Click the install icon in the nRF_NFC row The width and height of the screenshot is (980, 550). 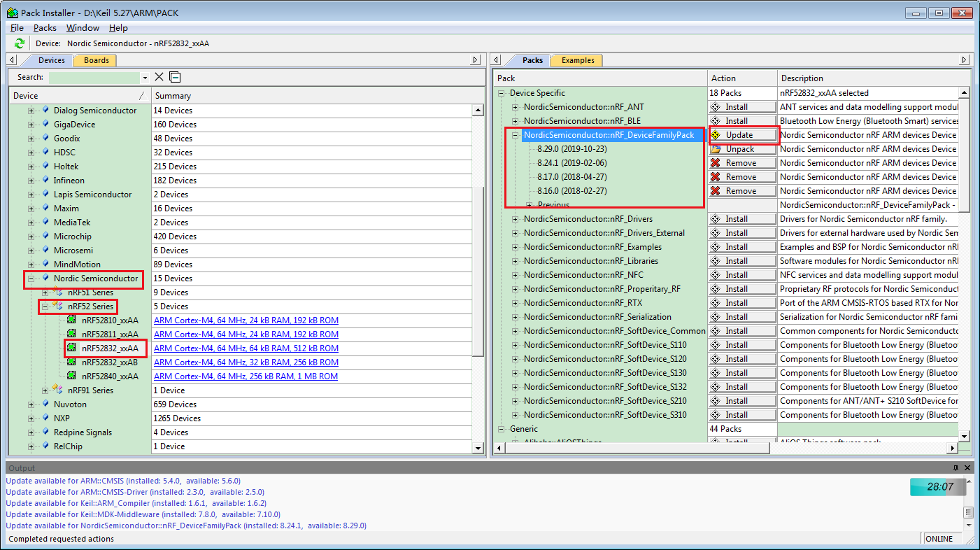tap(716, 275)
